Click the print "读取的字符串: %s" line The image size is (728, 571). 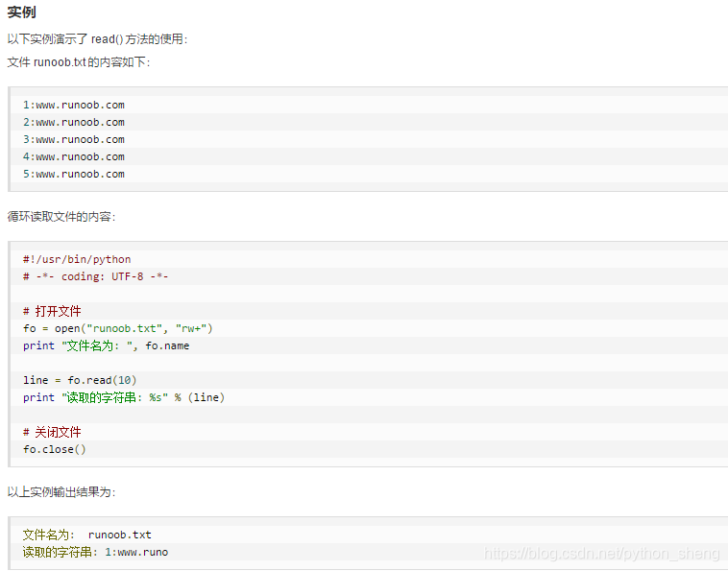(x=124, y=397)
